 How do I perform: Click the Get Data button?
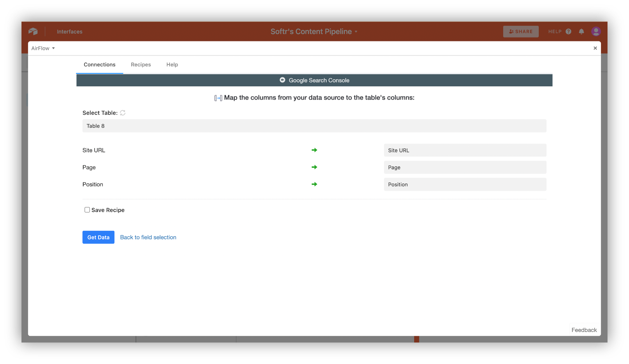coord(98,237)
